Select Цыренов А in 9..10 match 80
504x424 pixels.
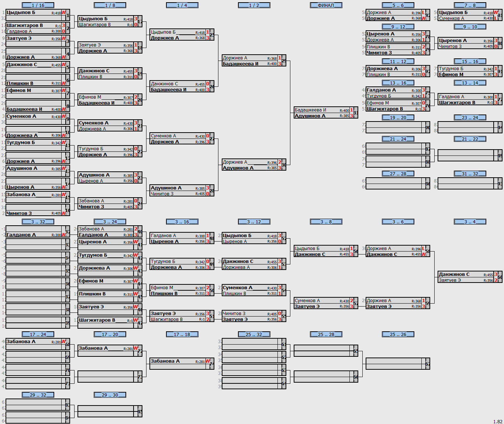coord(453,41)
